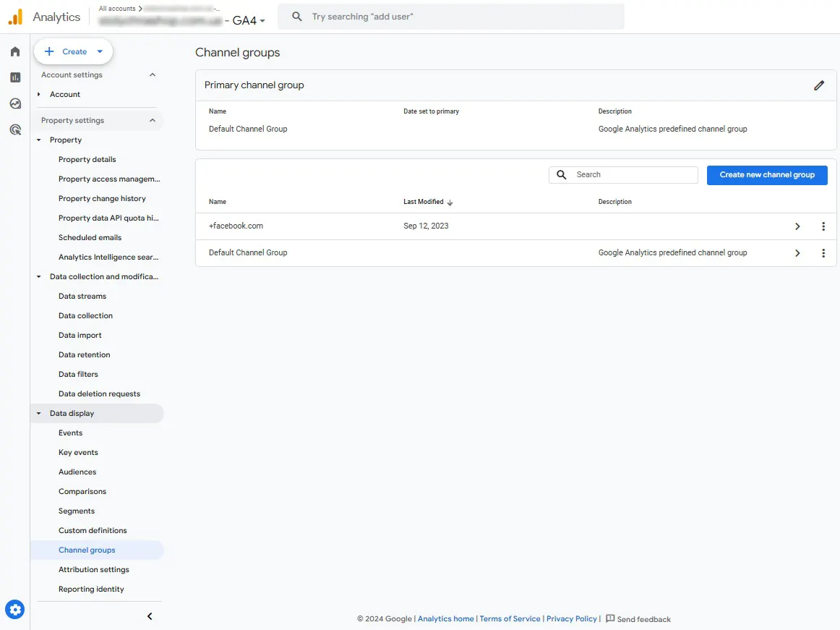The image size is (840, 630).
Task: Click the channel groups Search field
Action: (623, 175)
